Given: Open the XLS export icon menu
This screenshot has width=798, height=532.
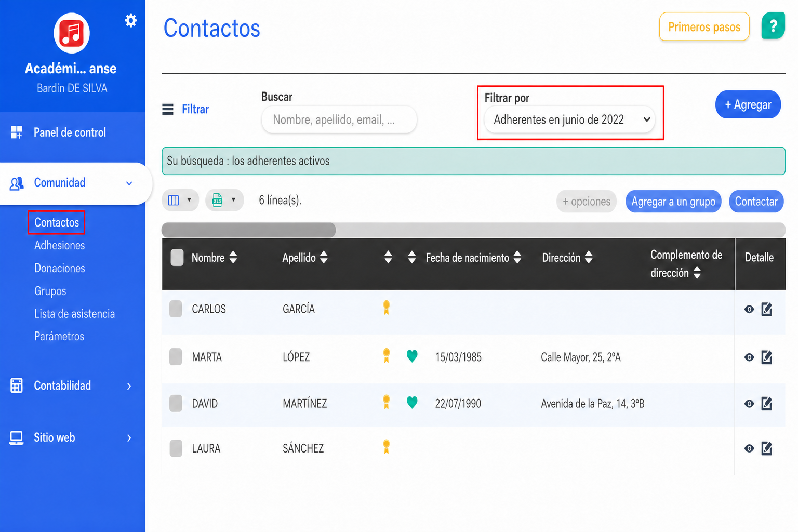Looking at the screenshot, I should (x=224, y=200).
